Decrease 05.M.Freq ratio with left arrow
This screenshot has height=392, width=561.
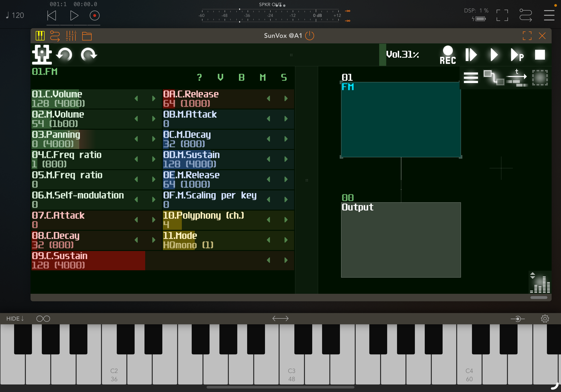[136, 179]
